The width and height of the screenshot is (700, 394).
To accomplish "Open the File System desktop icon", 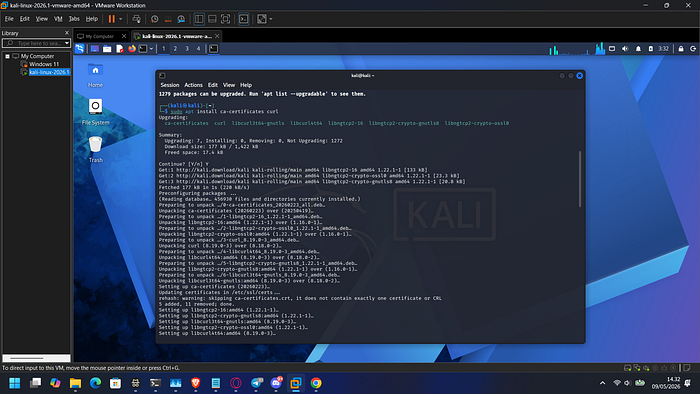I will pos(95,112).
